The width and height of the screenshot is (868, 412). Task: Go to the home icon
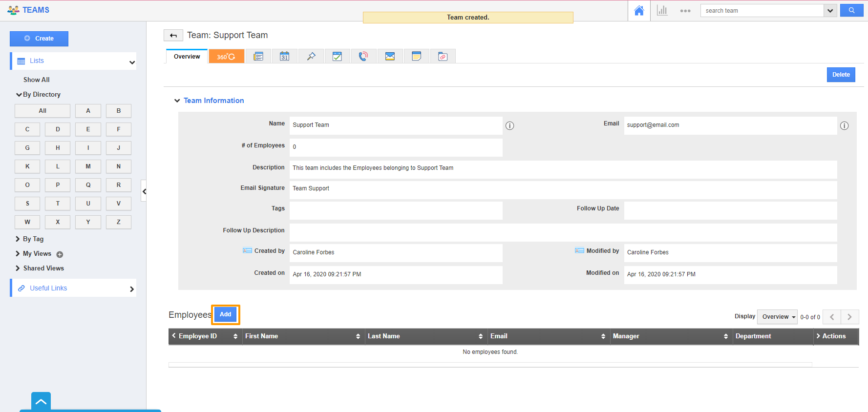[x=639, y=11]
